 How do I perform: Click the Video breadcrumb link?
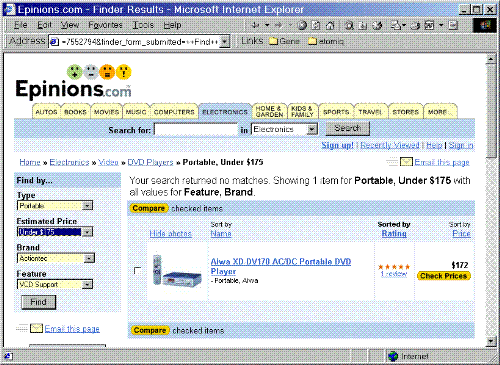pyautogui.click(x=108, y=162)
